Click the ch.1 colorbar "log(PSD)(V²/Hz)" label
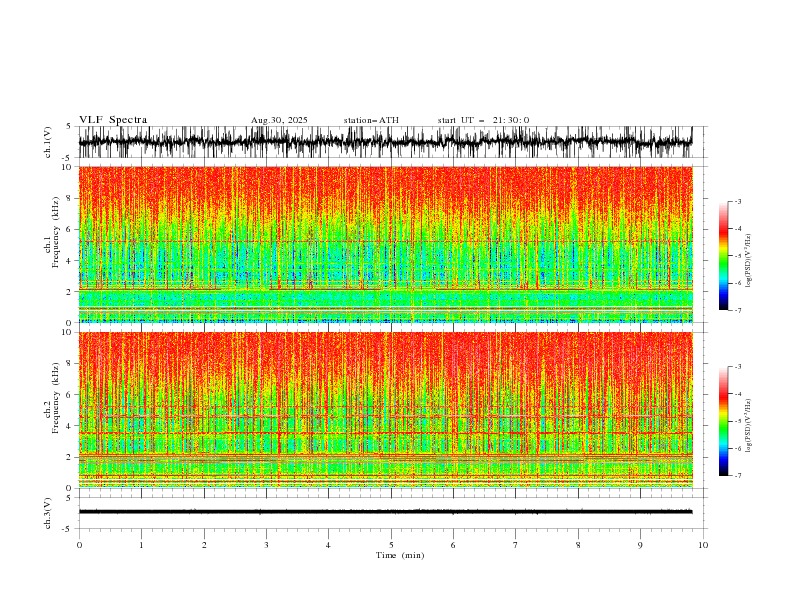Viewport: 792px width, 612px height. coord(750,261)
